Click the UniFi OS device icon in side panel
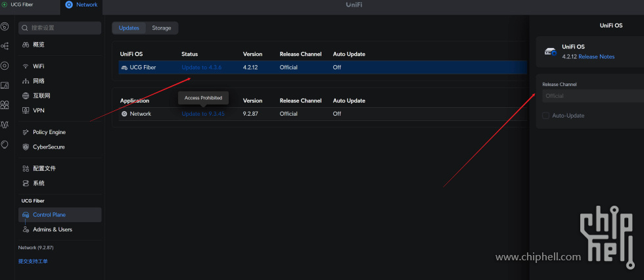The width and height of the screenshot is (644, 280). coord(551,52)
